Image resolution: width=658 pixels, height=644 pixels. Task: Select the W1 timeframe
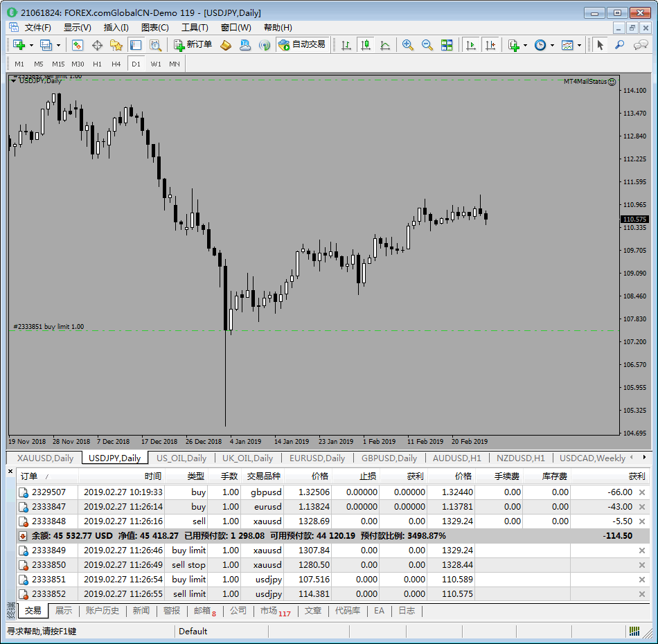tap(156, 64)
